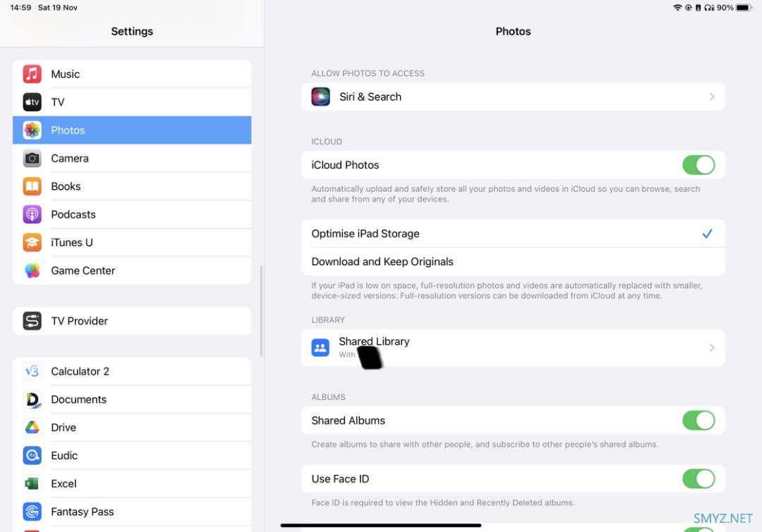Open Shared Library chevron
This screenshot has width=762, height=532.
tap(712, 348)
